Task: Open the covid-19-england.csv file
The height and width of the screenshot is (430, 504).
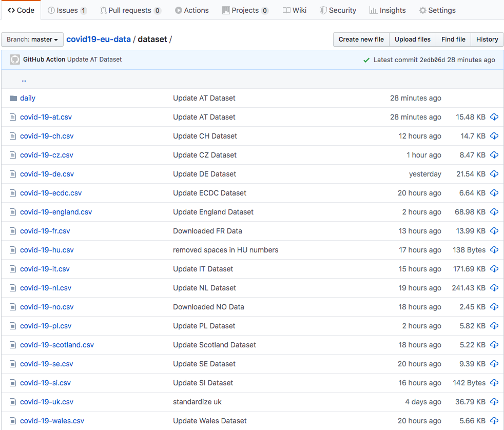Action: coord(56,212)
